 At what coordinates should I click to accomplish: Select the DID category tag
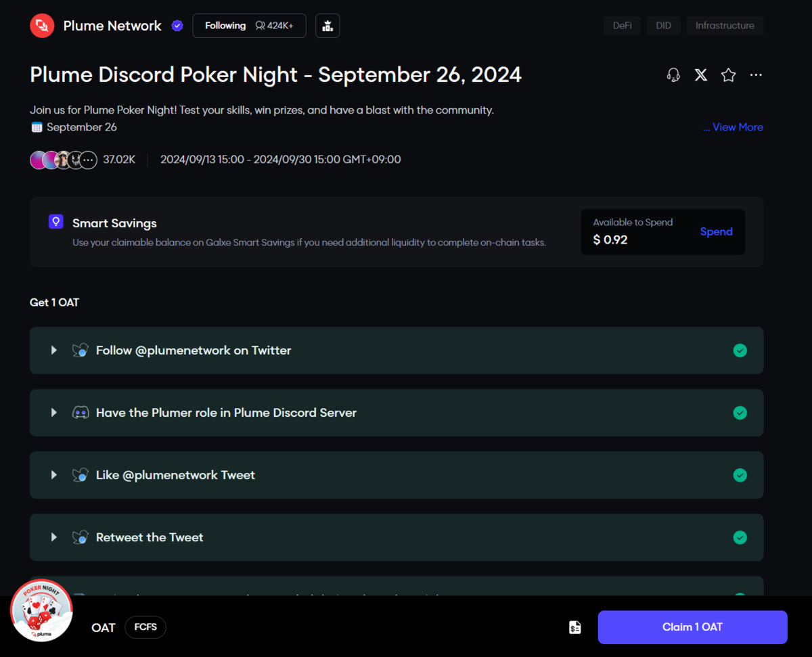pyautogui.click(x=664, y=26)
